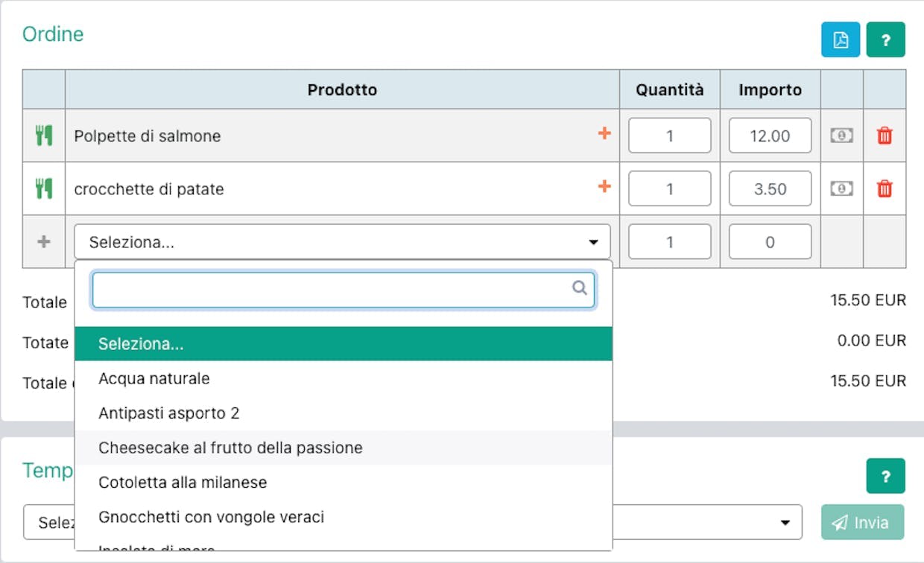Select Gnocchetti con vongole veraci option
Viewport: 924px width, 563px height.
pyautogui.click(x=211, y=517)
